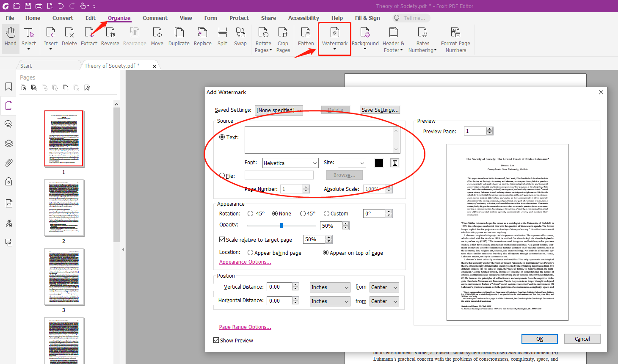Open the Bookmarks panel in sidebar
The width and height of the screenshot is (618, 364).
click(x=8, y=87)
